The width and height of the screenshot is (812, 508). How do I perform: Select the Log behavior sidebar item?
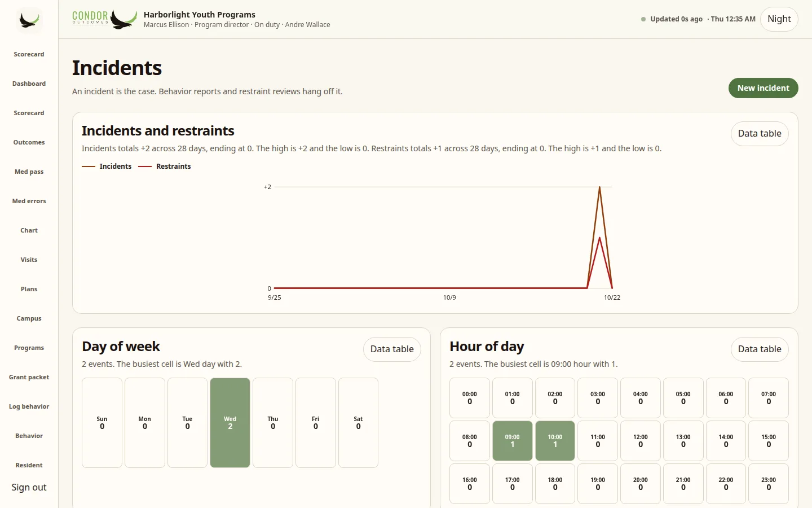point(29,406)
